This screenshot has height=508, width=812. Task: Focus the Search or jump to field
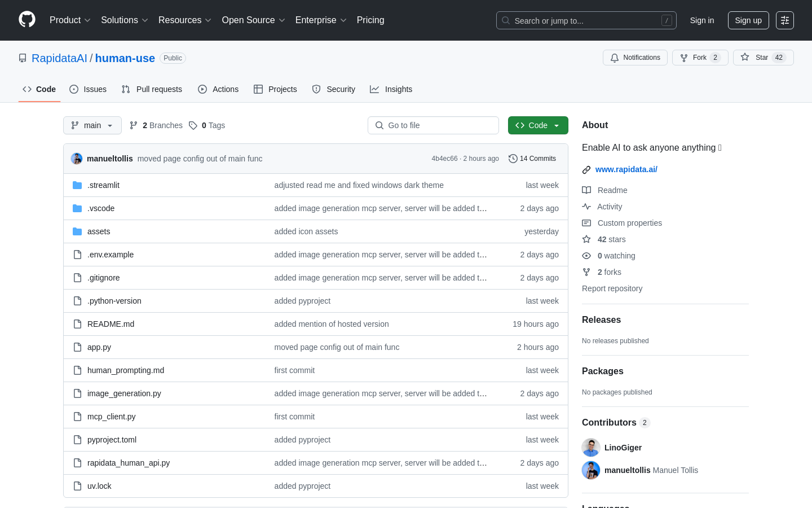point(586,20)
